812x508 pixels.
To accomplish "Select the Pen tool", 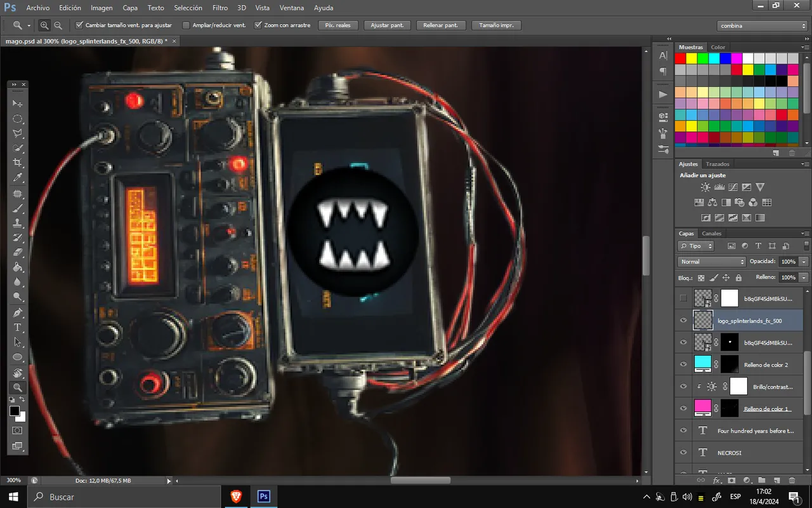I will point(18,312).
